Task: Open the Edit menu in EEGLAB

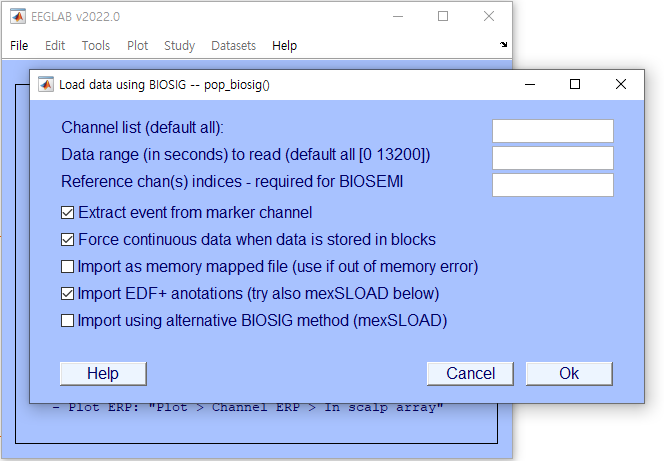Action: 55,45
